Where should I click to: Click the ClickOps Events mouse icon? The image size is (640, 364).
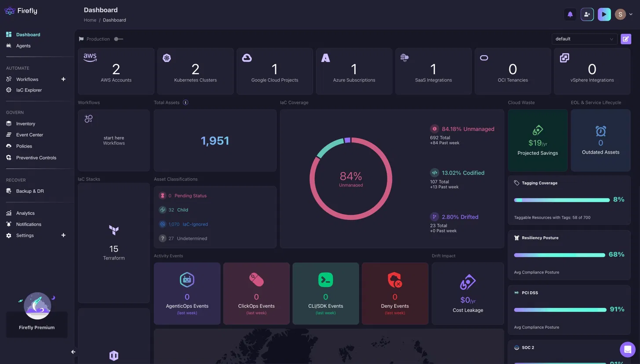pos(256,280)
